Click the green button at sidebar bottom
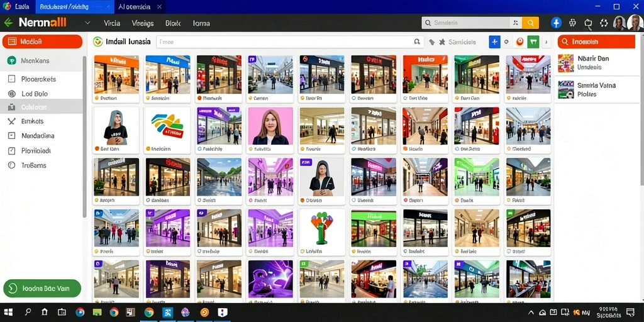This screenshot has height=322, width=644. (x=42, y=288)
